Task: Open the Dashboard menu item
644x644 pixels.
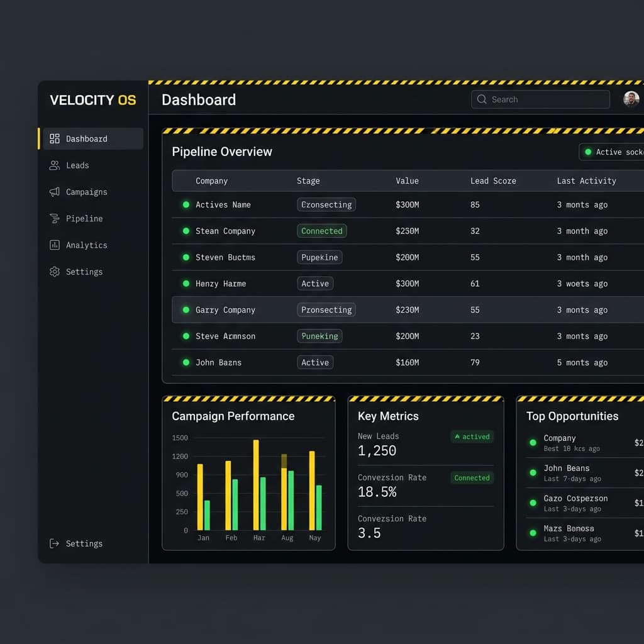Action: pos(93,138)
